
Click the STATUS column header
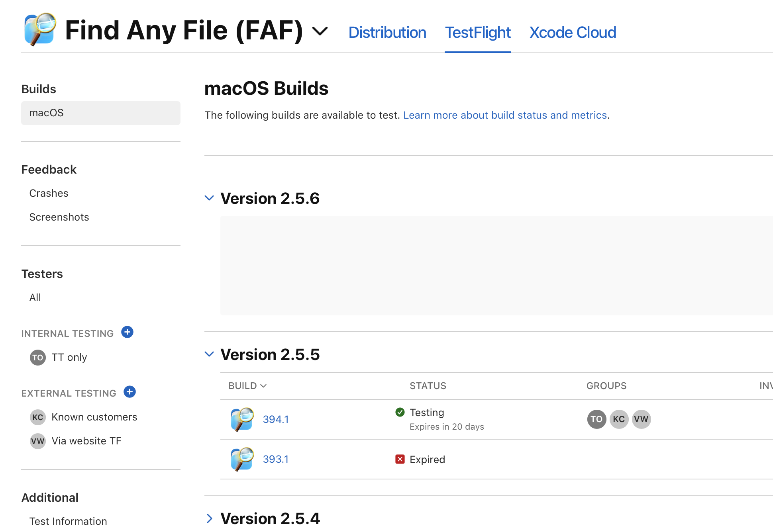pyautogui.click(x=428, y=386)
